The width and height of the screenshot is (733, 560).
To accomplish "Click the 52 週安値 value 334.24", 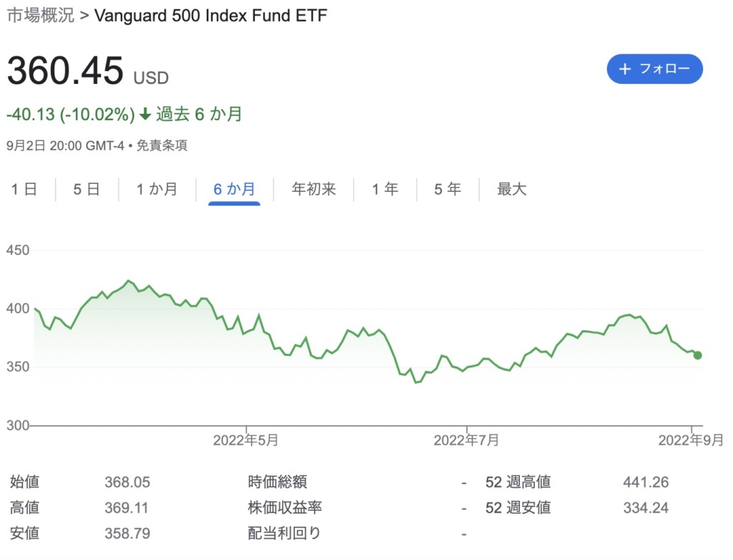I will [646, 508].
